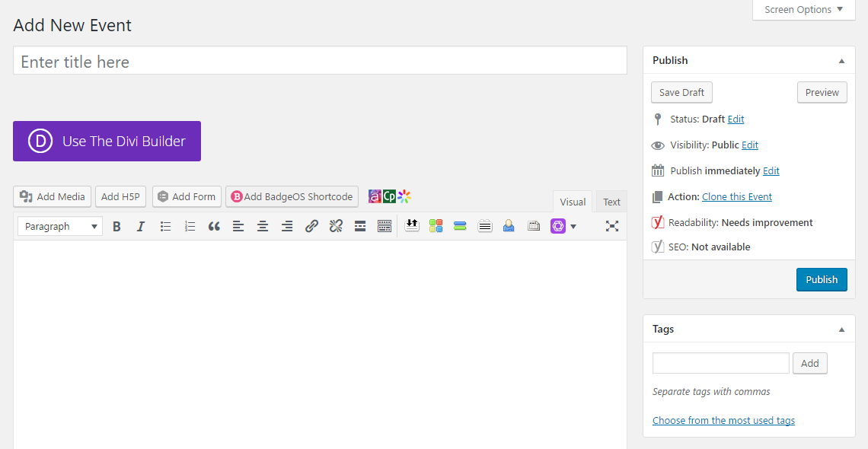The height and width of the screenshot is (449, 868).
Task: Apply blockquote formatting
Action: 214,226
